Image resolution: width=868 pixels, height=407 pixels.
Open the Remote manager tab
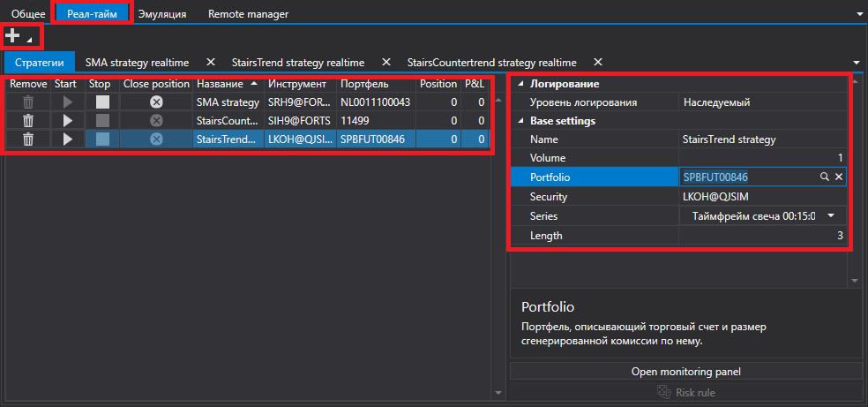[x=248, y=14]
